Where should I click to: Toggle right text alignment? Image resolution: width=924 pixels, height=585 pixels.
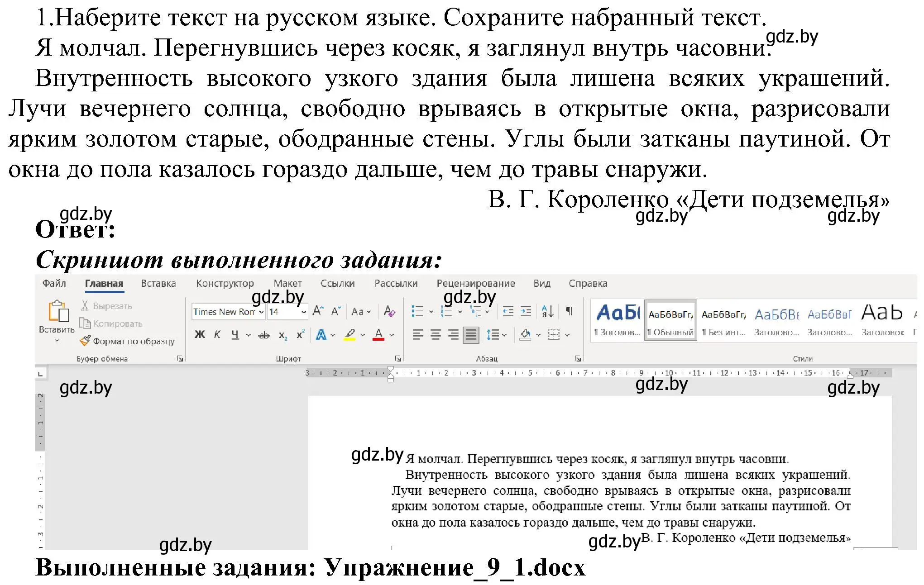click(x=453, y=335)
